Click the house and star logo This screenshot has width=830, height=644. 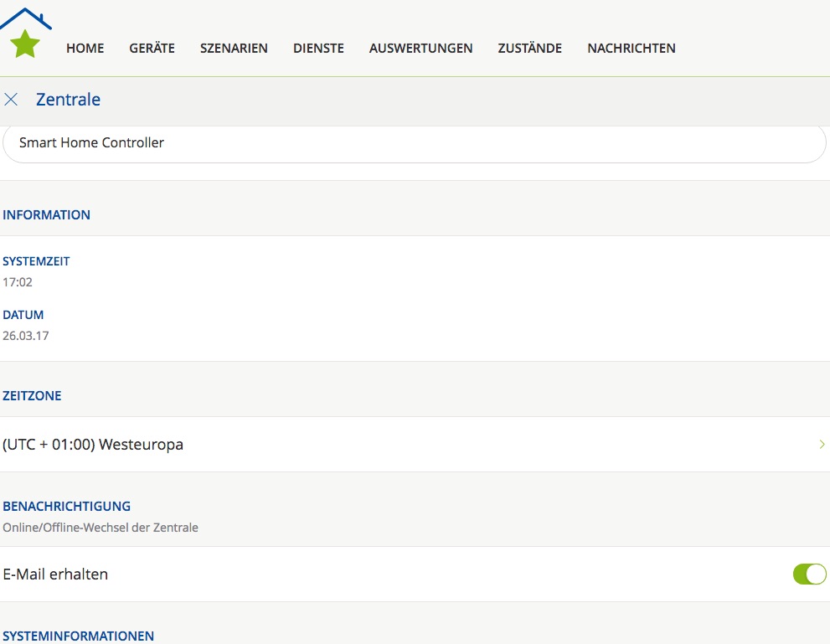tap(26, 33)
